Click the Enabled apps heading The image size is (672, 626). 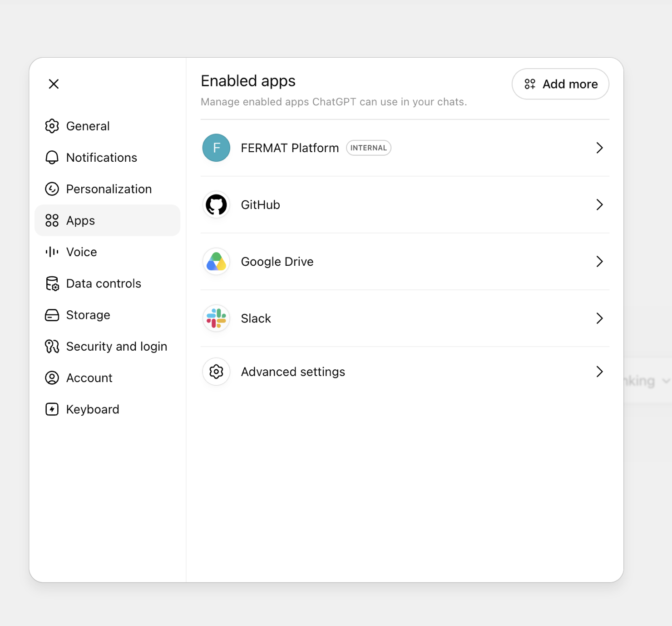point(248,81)
